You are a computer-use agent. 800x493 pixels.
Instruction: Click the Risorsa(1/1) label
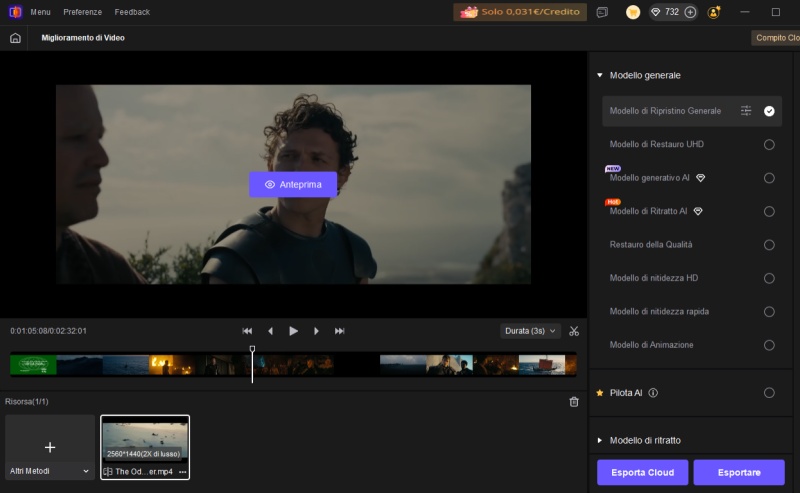coord(27,402)
